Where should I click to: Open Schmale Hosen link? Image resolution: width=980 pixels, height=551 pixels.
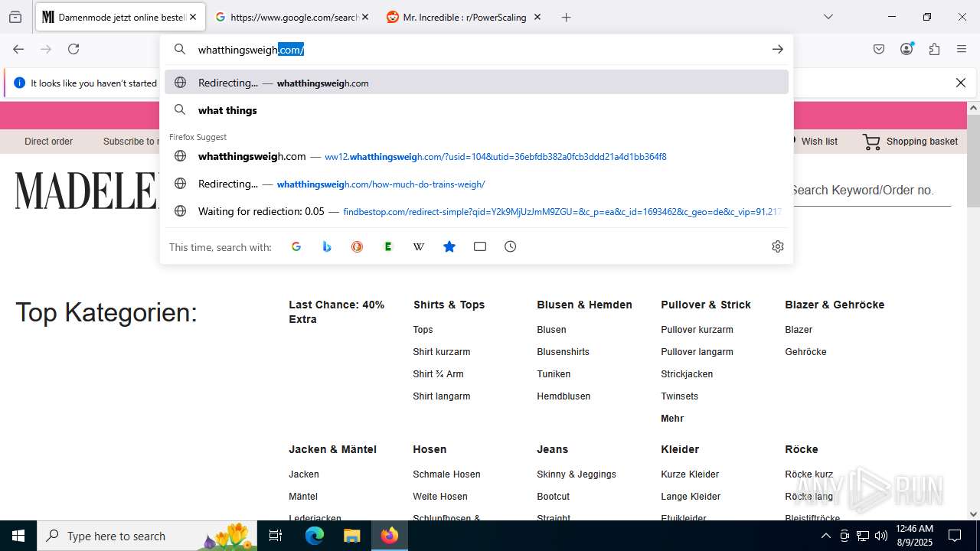click(446, 474)
